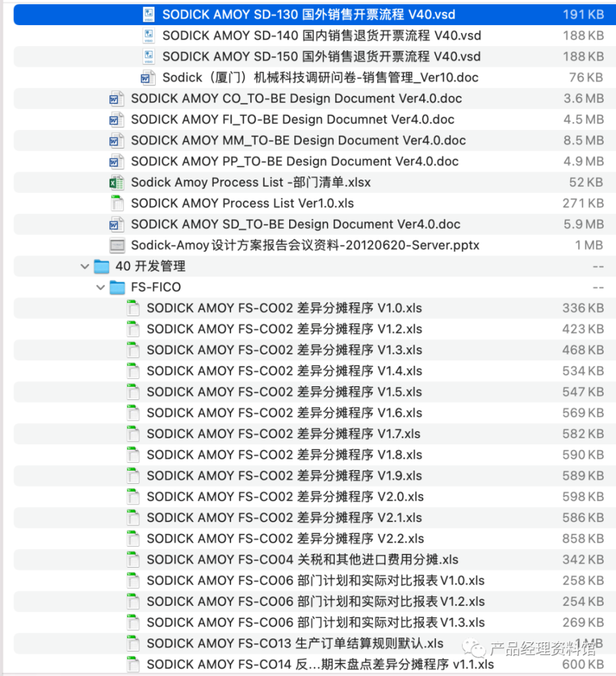Click the Excel icon of Sodick Amoy Process List 部门清单
The height and width of the screenshot is (676, 616).
(117, 182)
